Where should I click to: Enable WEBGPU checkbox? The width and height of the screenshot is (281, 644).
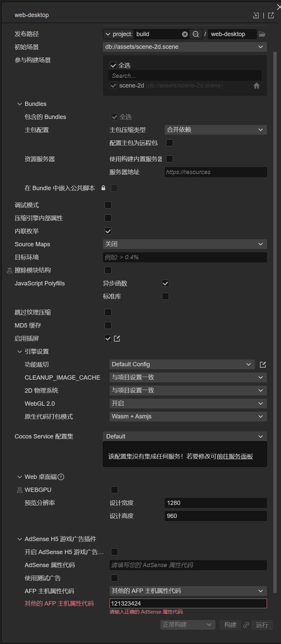[114, 490]
